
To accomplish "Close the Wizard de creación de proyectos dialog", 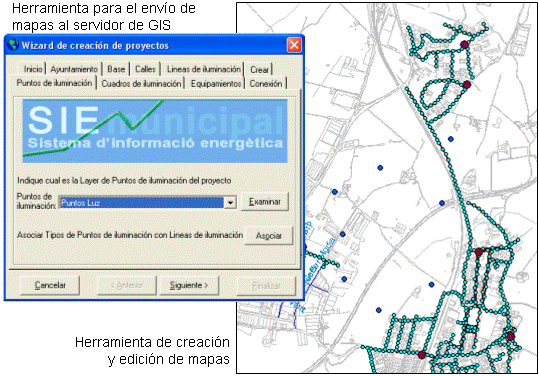I will (x=294, y=45).
